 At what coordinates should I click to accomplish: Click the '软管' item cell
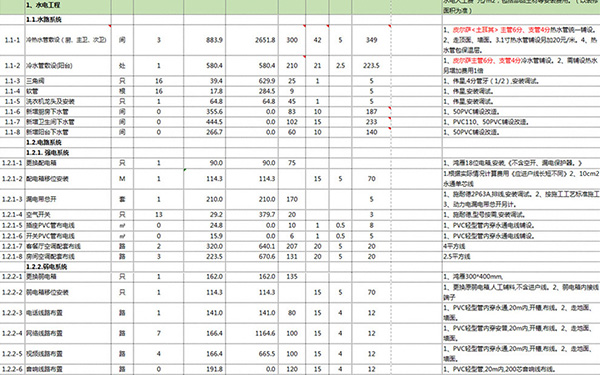[x=68, y=91]
